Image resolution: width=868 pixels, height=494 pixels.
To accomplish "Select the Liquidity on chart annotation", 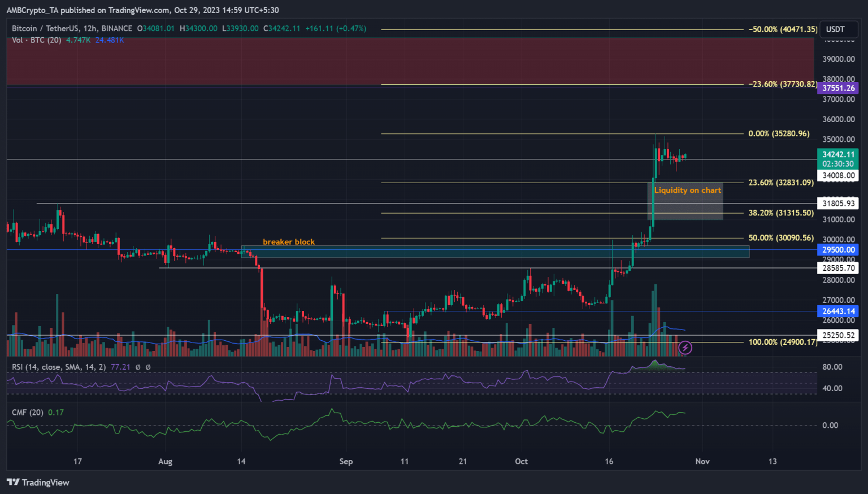I will coord(687,190).
